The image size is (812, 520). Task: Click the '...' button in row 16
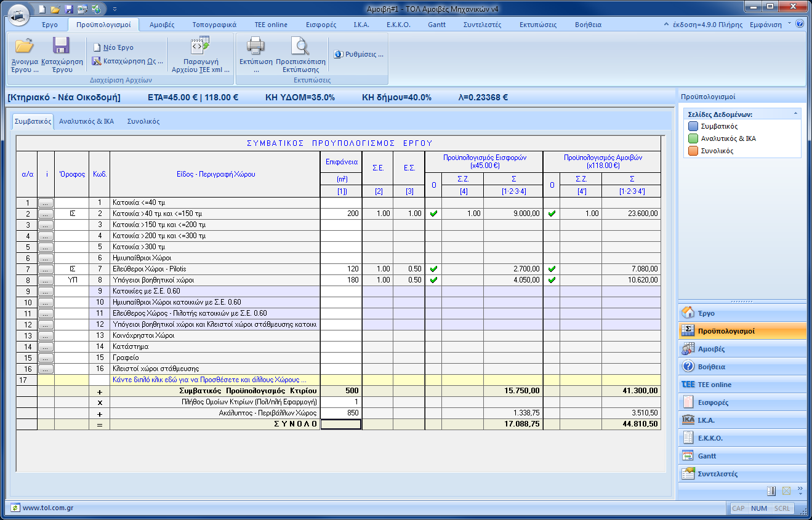click(x=46, y=369)
